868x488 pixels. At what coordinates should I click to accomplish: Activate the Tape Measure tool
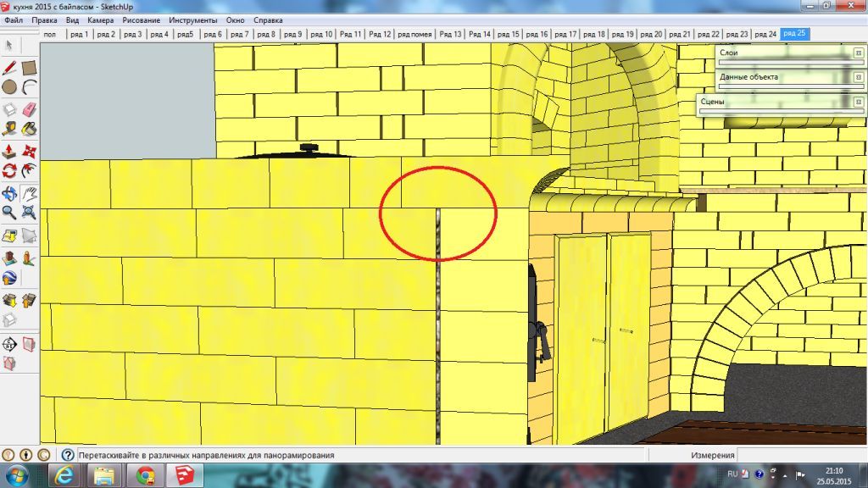click(9, 130)
